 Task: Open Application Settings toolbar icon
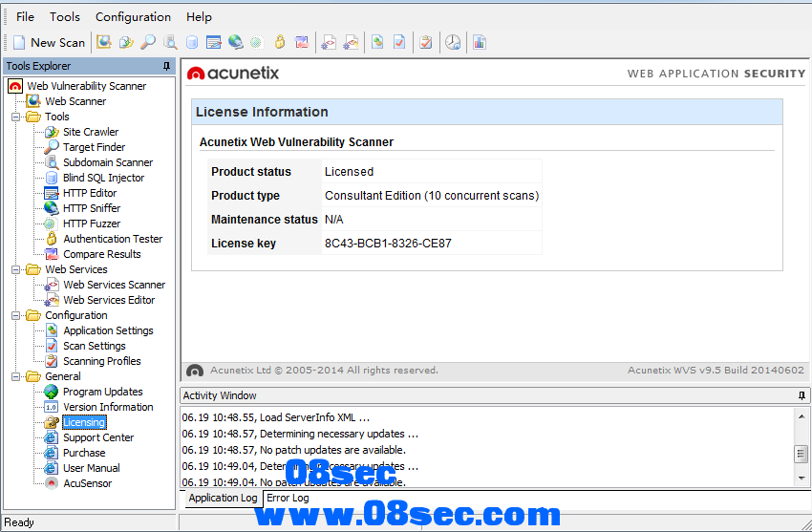tap(377, 42)
